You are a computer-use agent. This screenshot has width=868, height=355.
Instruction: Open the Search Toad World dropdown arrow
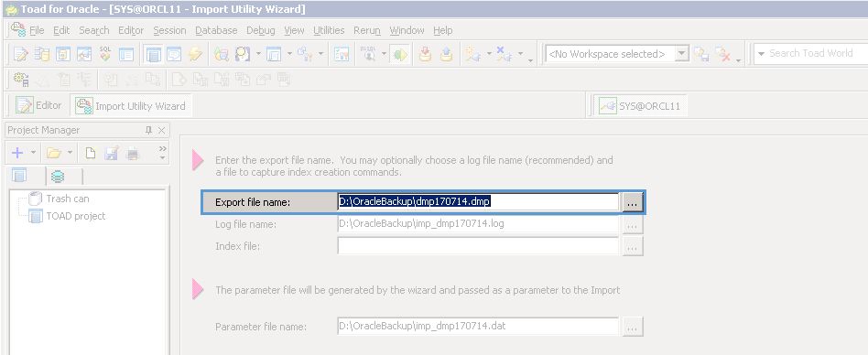tap(761, 54)
